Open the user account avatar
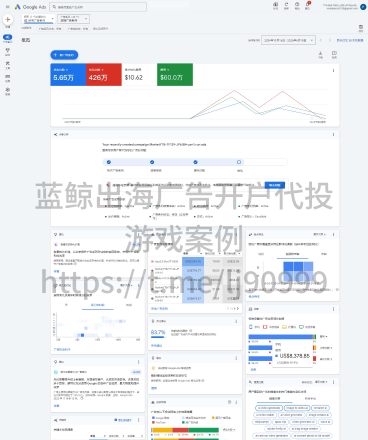 tap(363, 7)
